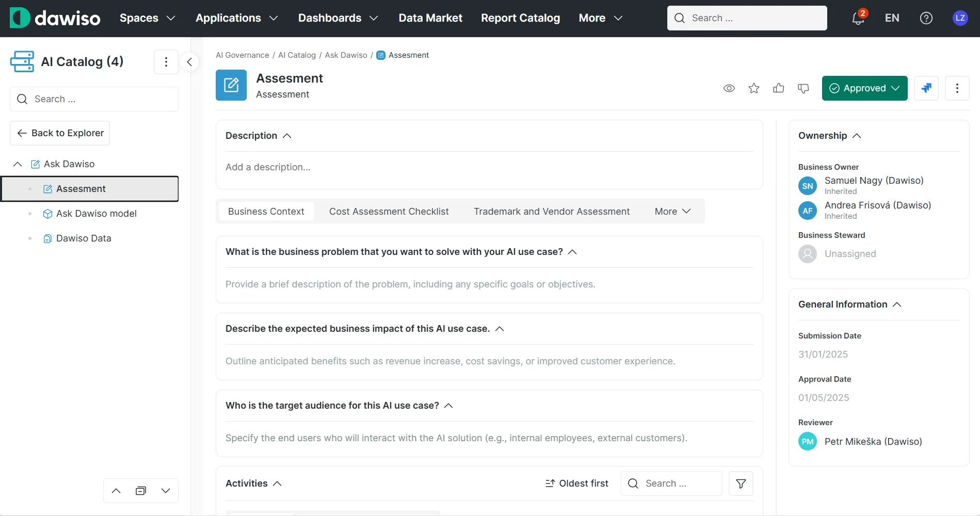
Task: Click the filter funnel in Activities
Action: [741, 483]
